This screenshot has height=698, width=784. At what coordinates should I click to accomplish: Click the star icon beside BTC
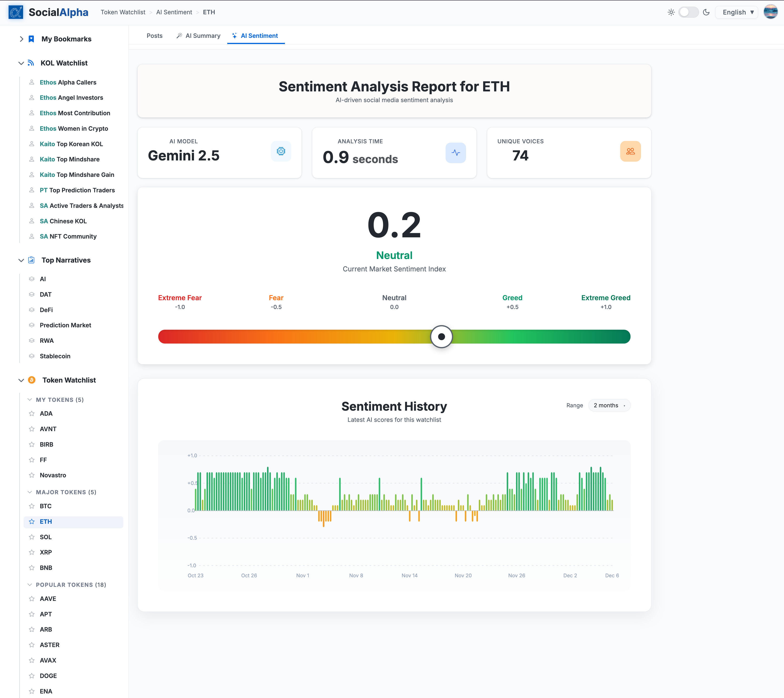pos(32,506)
